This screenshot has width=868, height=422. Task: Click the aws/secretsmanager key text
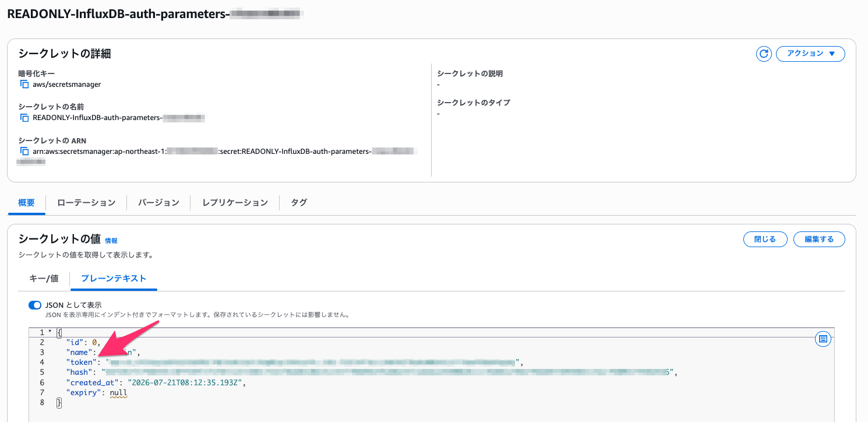pos(67,85)
